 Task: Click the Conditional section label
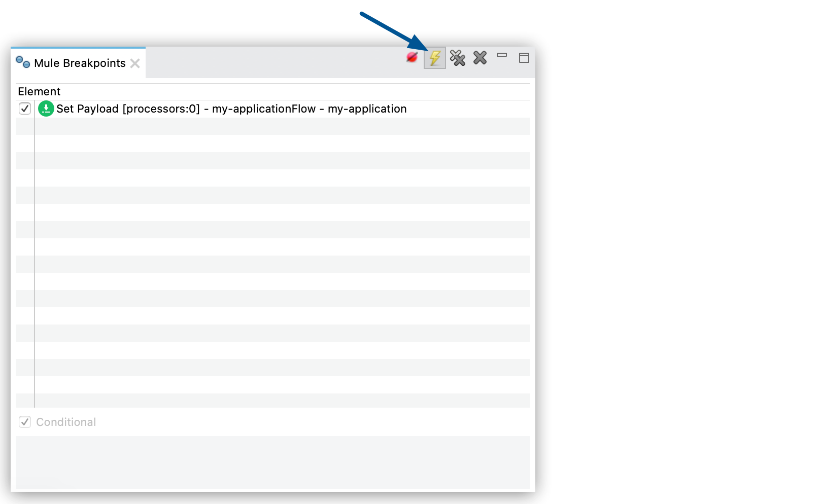pyautogui.click(x=65, y=421)
